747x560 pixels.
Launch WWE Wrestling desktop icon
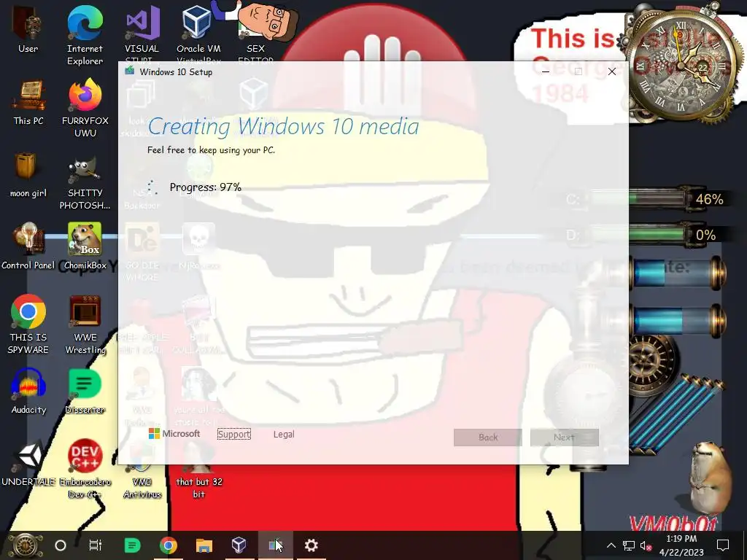pos(85,324)
